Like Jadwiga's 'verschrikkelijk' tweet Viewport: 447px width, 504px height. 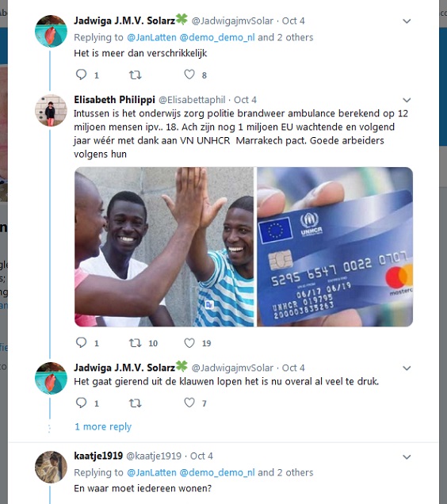(x=189, y=74)
